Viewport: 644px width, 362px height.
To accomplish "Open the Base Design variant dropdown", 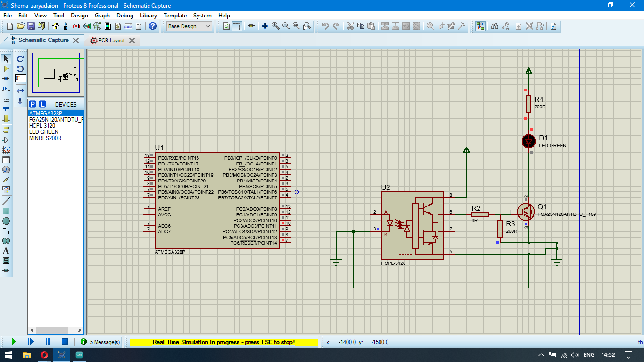I will [x=190, y=26].
